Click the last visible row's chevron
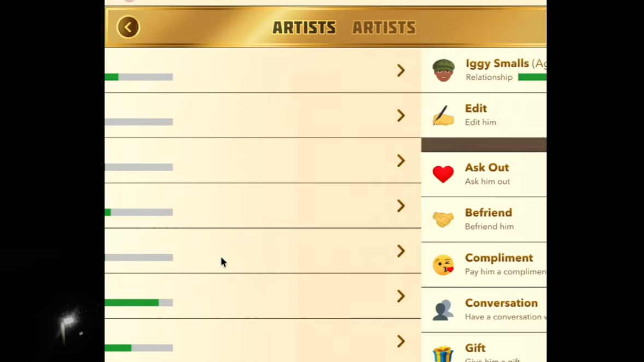This screenshot has width=644, height=362. [401, 342]
